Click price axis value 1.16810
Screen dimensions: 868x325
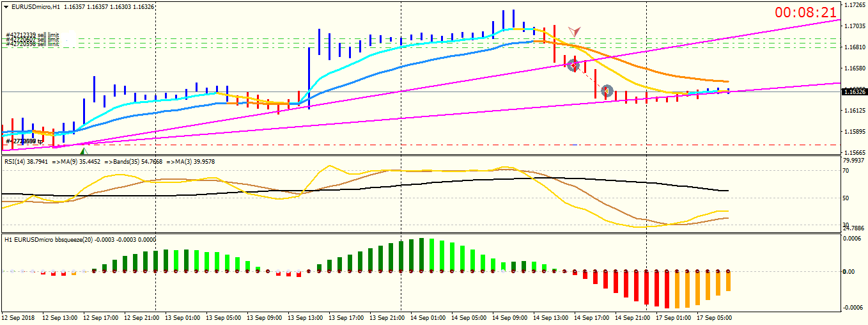(855, 47)
